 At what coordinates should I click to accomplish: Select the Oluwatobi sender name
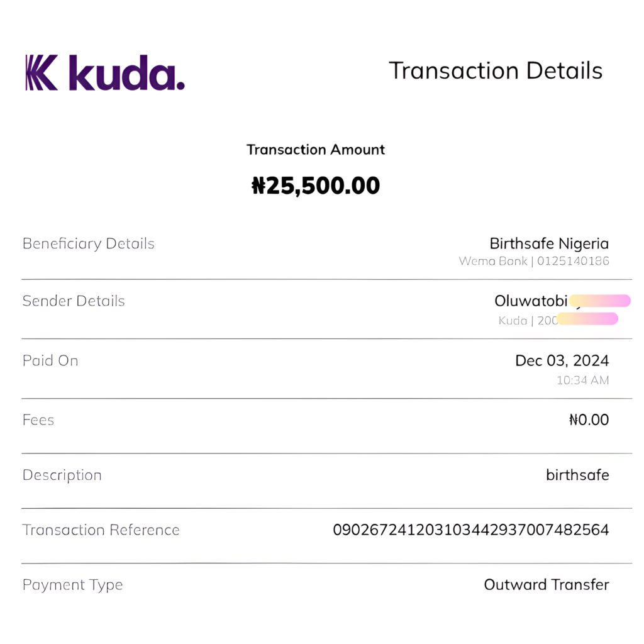(x=531, y=301)
